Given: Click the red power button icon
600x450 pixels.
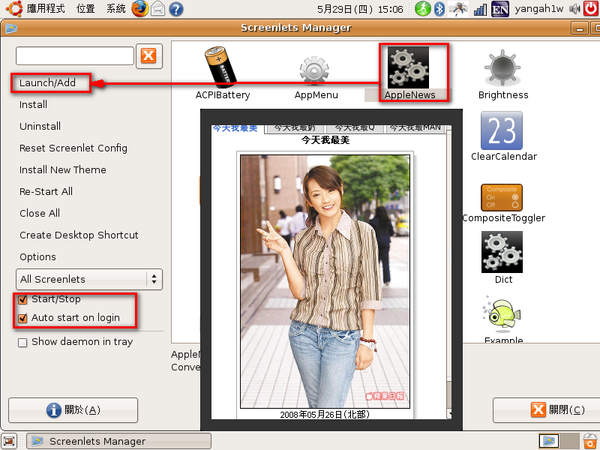Looking at the screenshot, I should click(x=591, y=8).
